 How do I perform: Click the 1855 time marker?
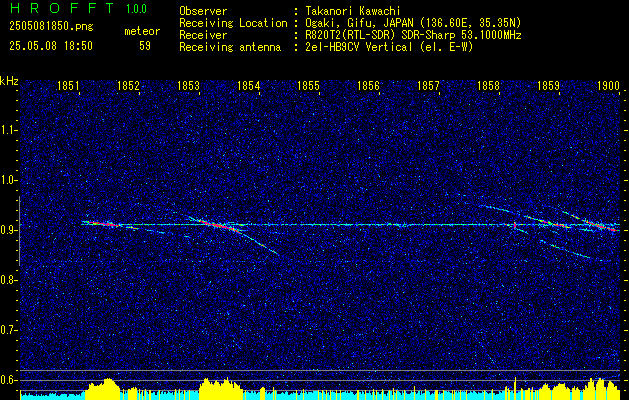click(x=308, y=86)
